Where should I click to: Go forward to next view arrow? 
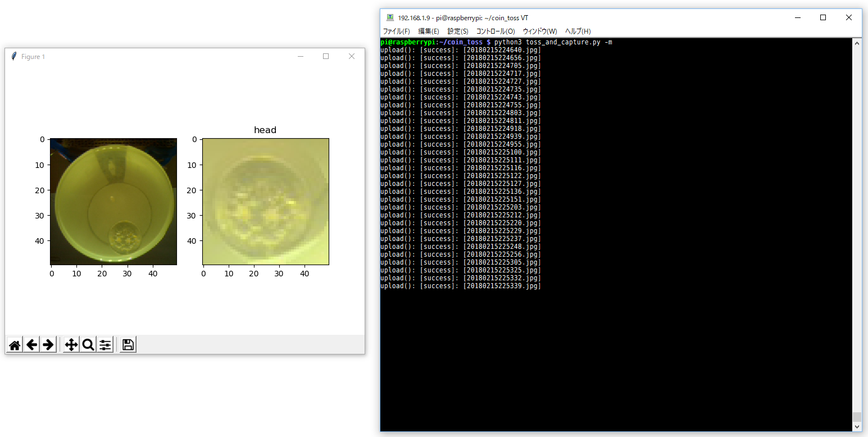[48, 345]
